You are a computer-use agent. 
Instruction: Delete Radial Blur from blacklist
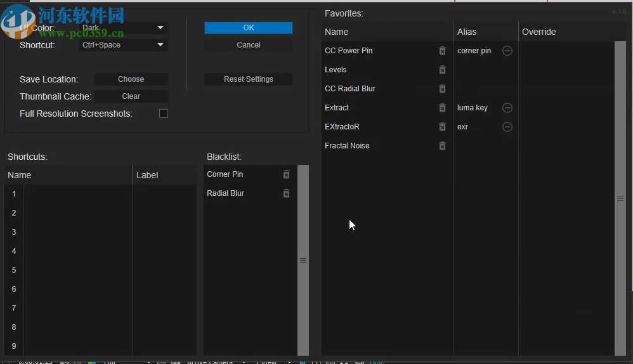286,193
